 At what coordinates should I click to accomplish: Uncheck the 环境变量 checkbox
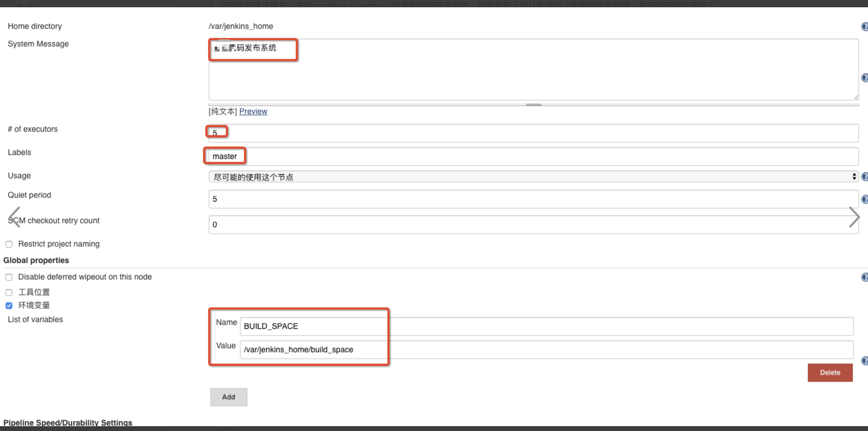[x=9, y=306]
